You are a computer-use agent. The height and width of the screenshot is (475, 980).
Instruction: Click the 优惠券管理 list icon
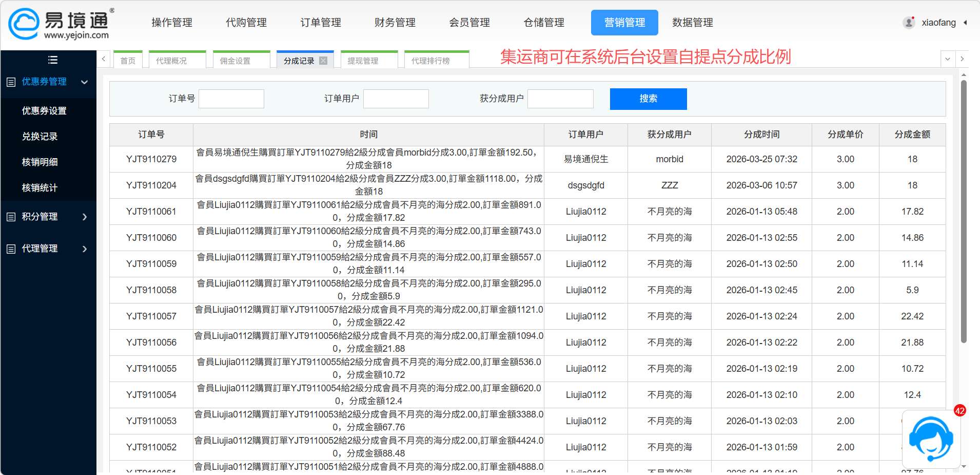pyautogui.click(x=11, y=82)
